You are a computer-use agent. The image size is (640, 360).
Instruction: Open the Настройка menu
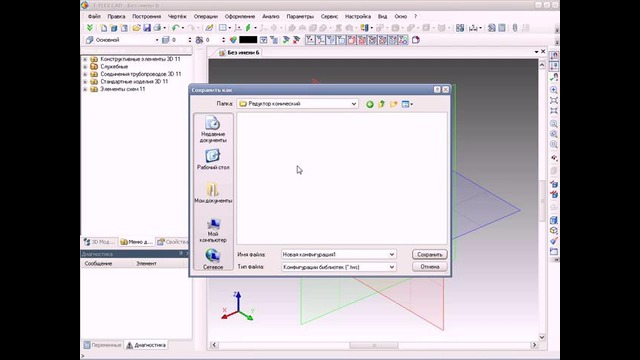coord(358,16)
